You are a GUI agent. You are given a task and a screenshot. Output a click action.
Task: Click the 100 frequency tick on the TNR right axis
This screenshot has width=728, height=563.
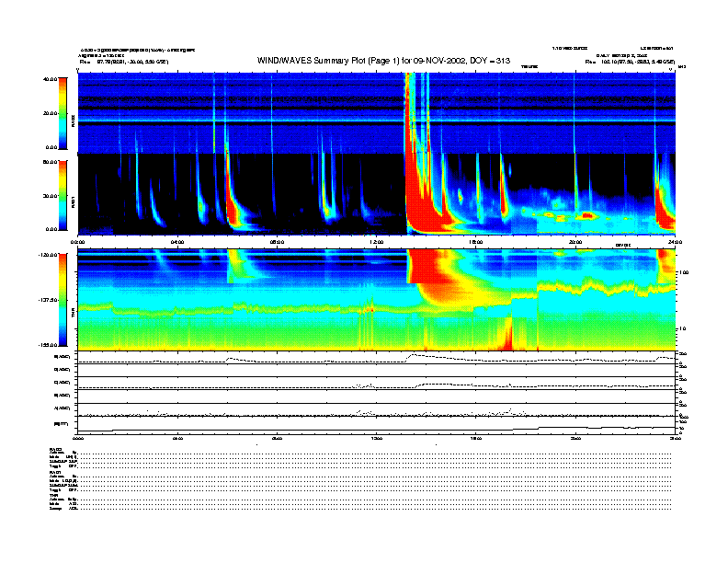(x=684, y=272)
